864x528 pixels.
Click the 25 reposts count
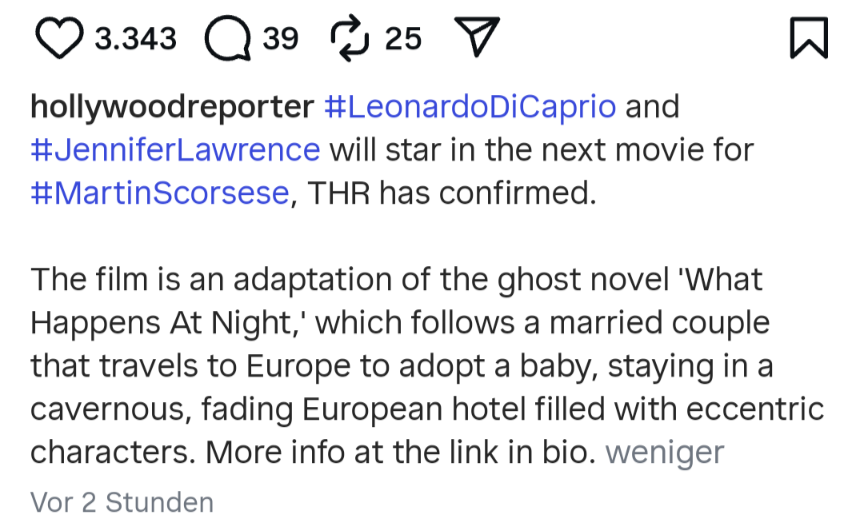coord(403,39)
